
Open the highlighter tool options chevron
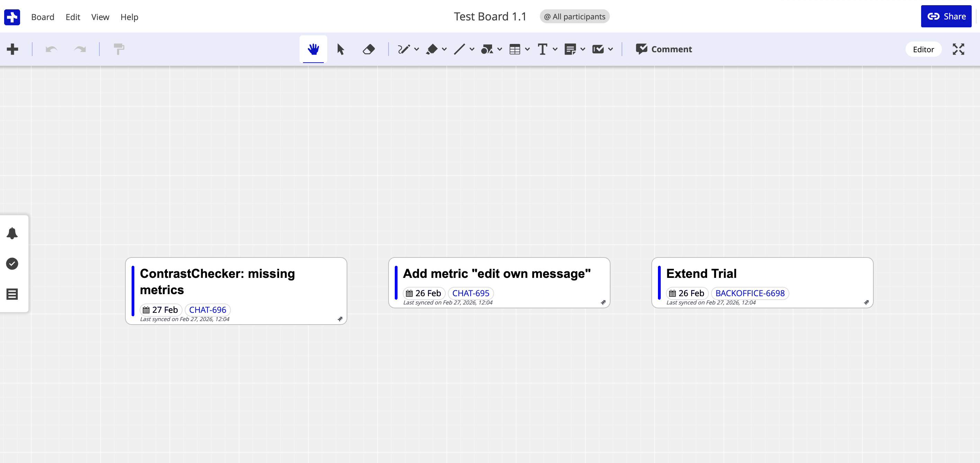point(444,49)
